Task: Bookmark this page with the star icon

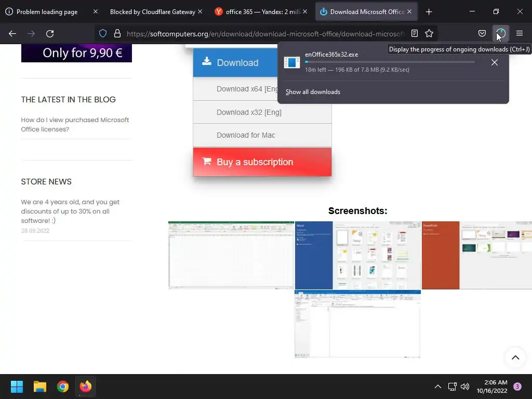Action: 429,33
